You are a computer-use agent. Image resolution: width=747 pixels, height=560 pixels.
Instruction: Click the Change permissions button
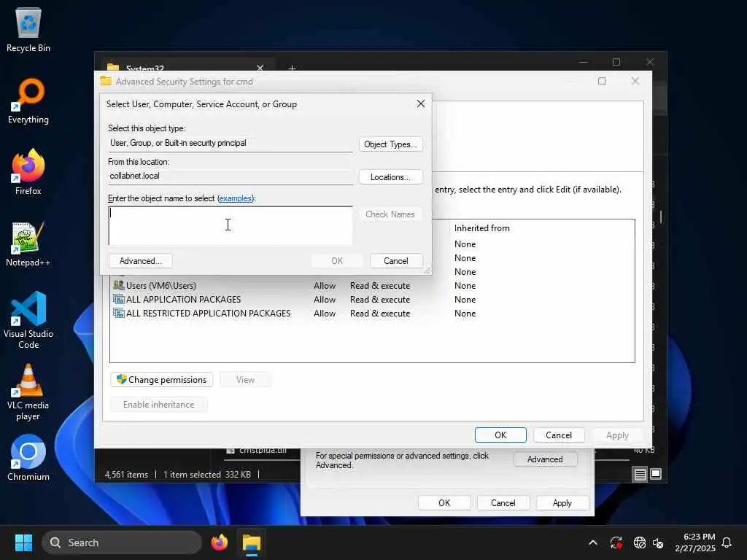tap(161, 379)
